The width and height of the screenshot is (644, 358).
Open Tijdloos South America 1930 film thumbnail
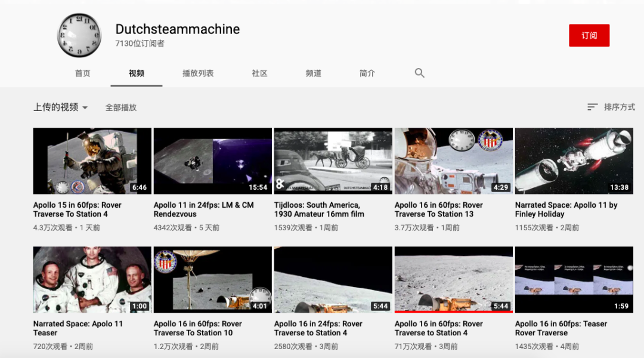click(x=333, y=161)
